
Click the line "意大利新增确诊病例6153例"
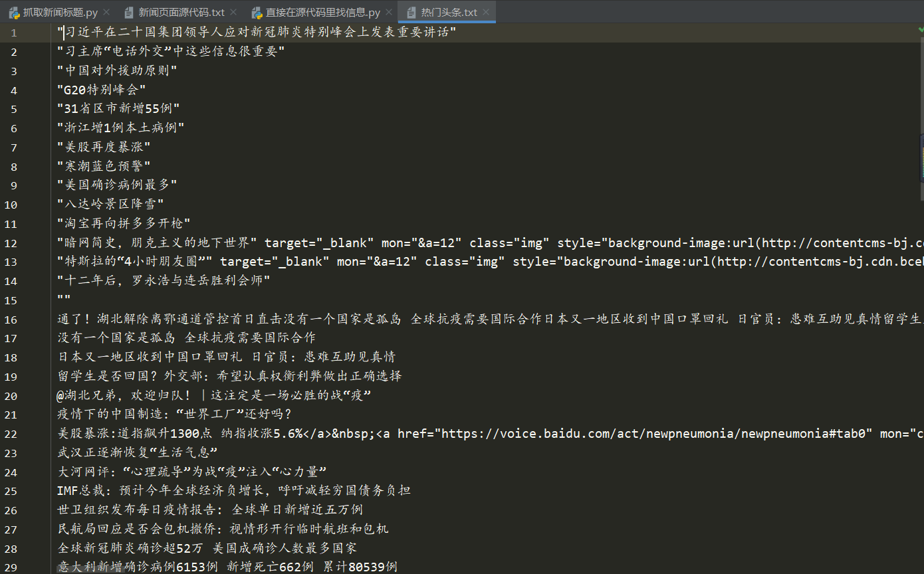point(227,567)
